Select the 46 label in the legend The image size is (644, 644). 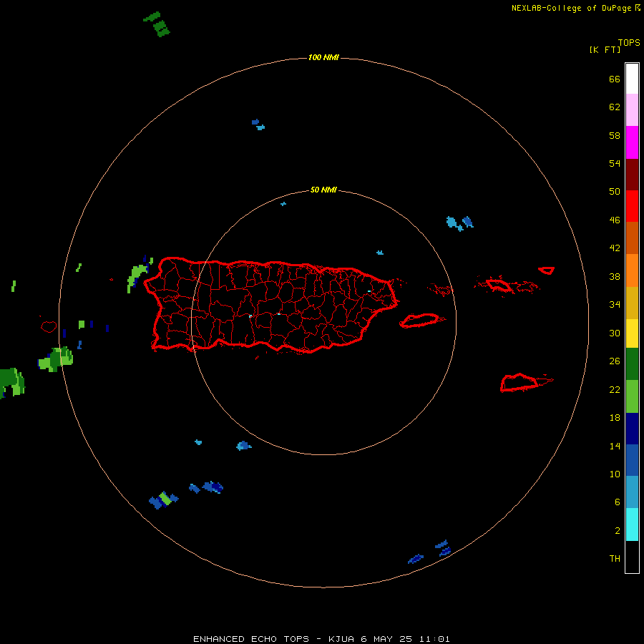coord(615,220)
